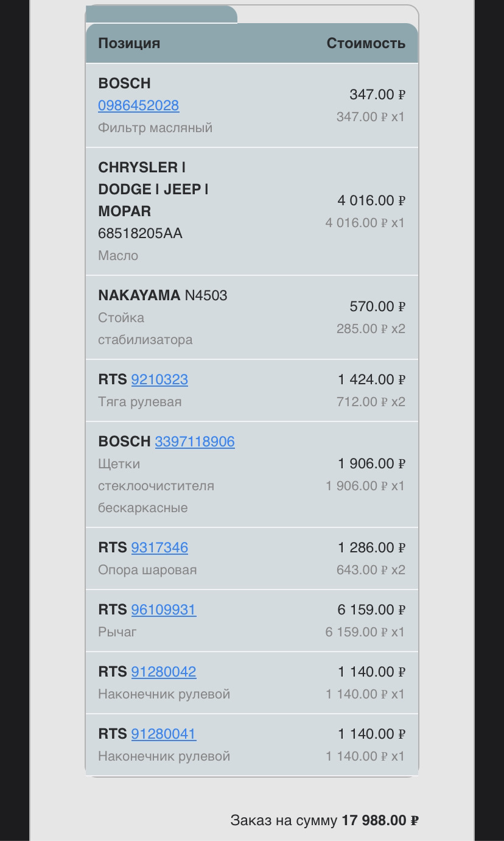
Task: Select the blank tab above the table
Action: [161, 14]
